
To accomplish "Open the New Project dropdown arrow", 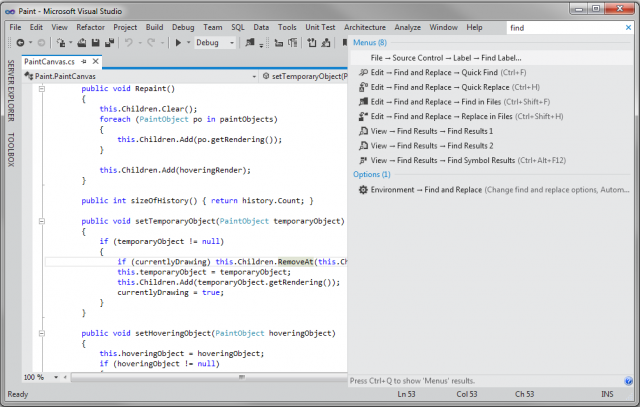I will tap(71, 42).
